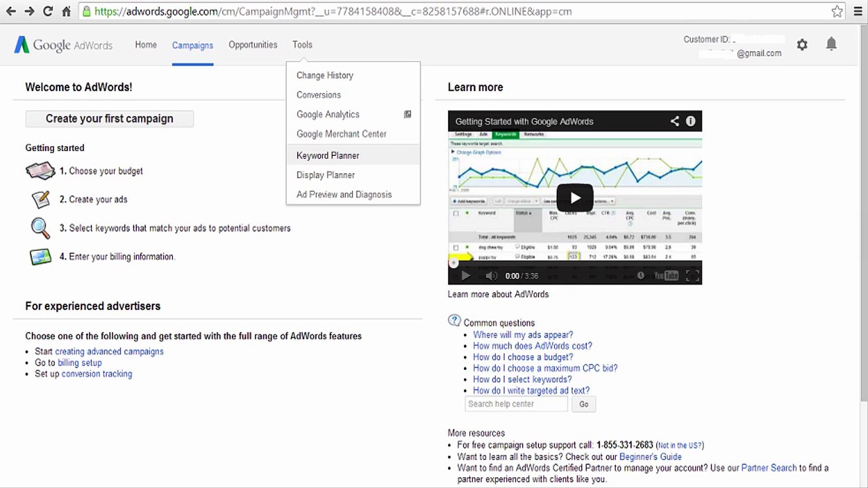Click the Common questions help icon
This screenshot has width=868, height=488.
pos(454,321)
